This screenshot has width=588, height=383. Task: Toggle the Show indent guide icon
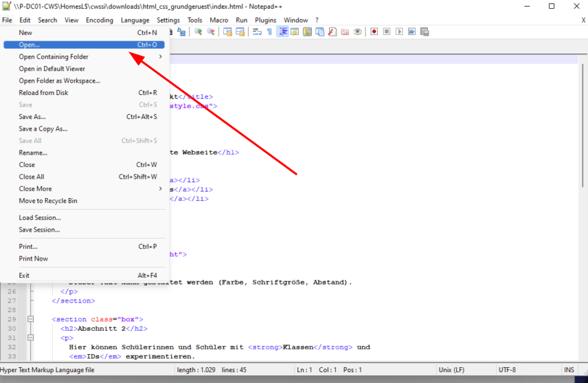(282, 32)
